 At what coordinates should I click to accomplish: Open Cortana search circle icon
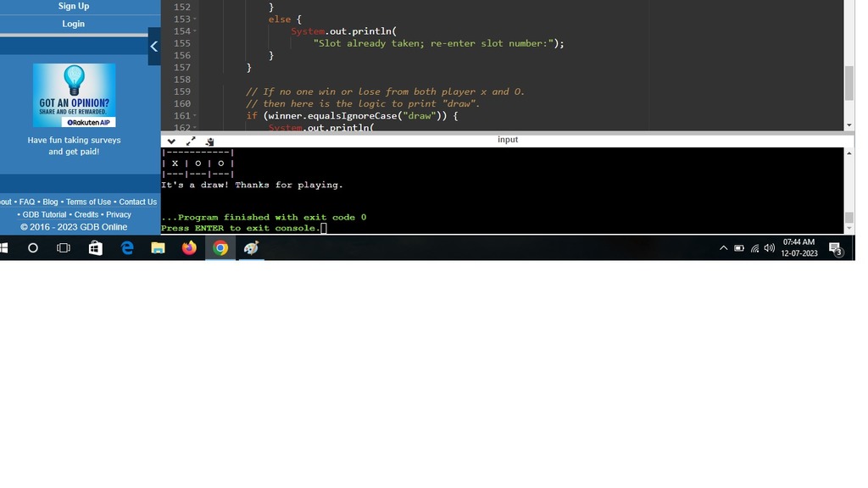point(33,248)
